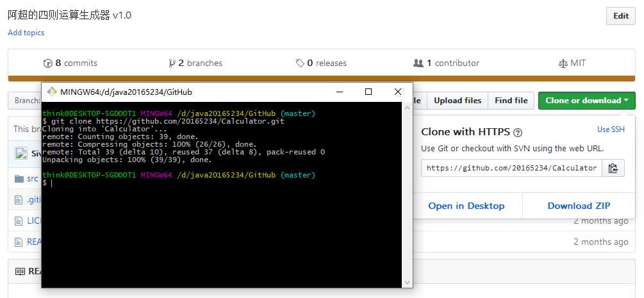
Task: Click the README file row icon
Action: [19, 242]
